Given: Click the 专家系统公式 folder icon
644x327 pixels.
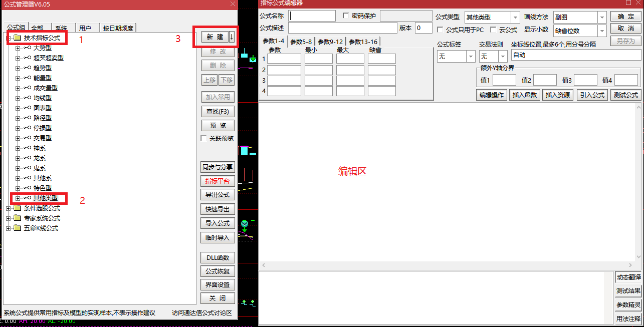Looking at the screenshot, I should (x=18, y=218).
